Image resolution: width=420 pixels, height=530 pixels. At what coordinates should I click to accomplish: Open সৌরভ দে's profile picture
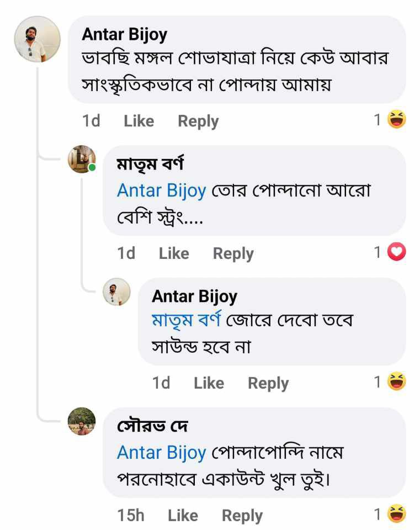82,422
